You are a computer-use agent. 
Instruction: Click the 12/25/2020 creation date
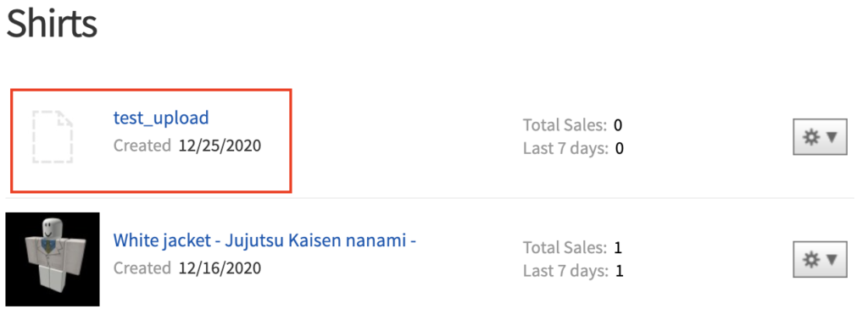(x=220, y=146)
